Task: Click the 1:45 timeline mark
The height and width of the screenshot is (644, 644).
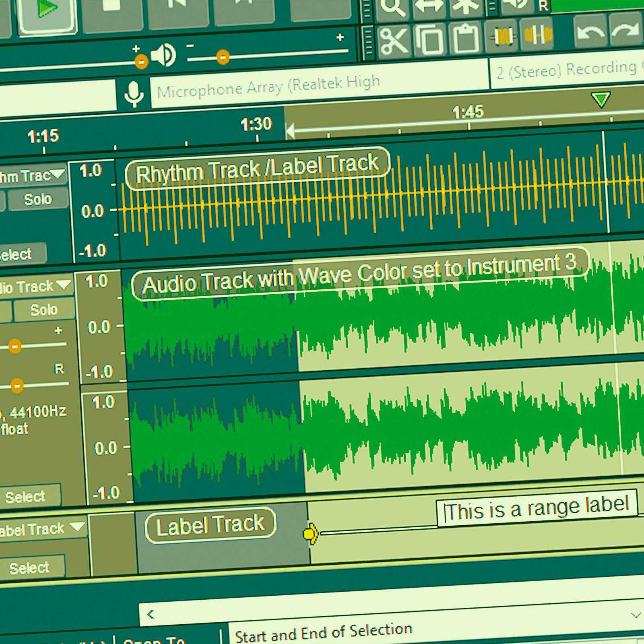Action: pyautogui.click(x=468, y=112)
